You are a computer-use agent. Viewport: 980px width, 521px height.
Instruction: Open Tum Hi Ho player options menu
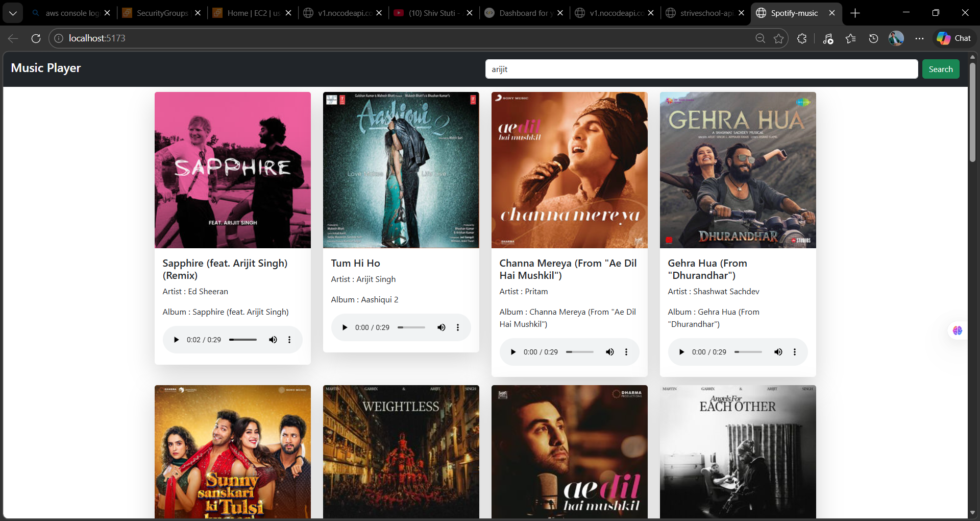[x=457, y=327]
